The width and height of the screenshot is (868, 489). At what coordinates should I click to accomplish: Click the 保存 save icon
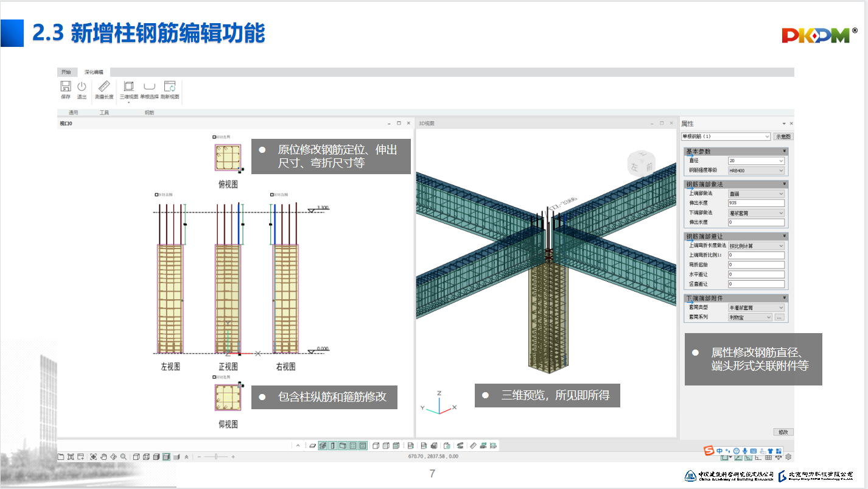66,86
